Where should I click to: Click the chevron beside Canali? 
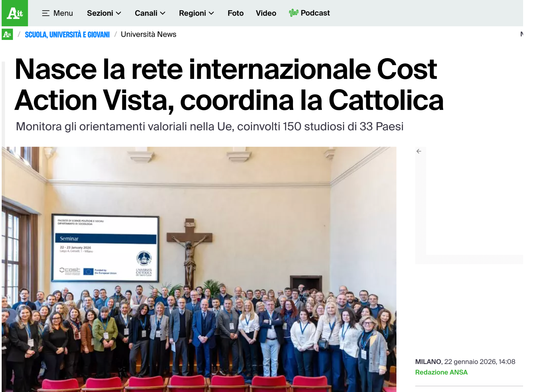point(163,13)
